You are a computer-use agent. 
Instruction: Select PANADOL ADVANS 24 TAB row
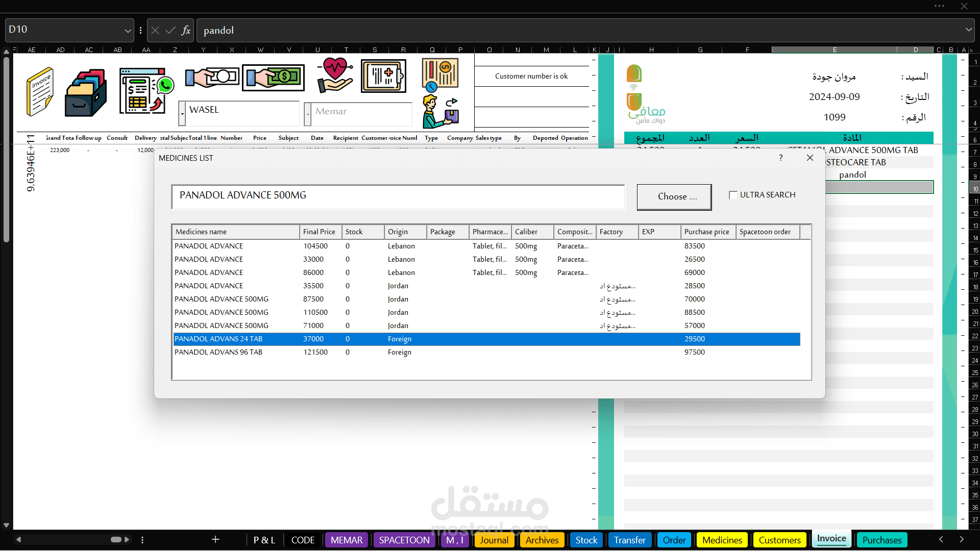click(x=486, y=339)
